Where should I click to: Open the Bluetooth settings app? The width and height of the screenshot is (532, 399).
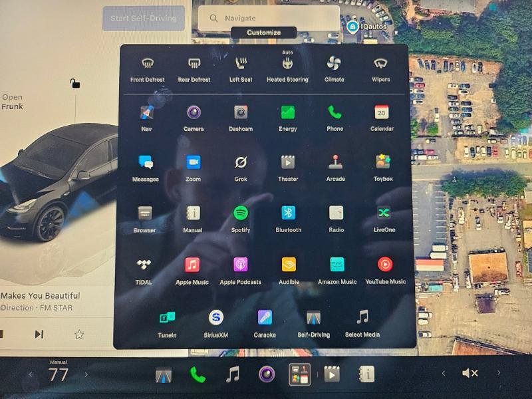[x=289, y=213]
